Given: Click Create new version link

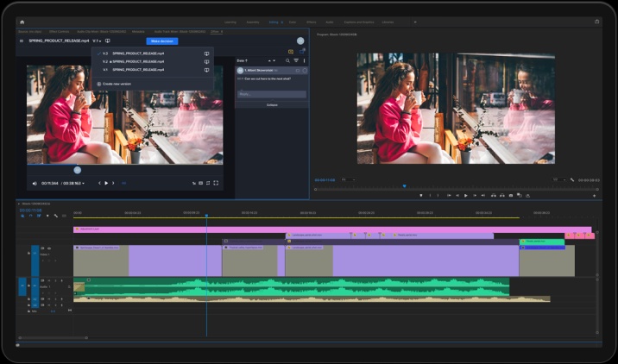Looking at the screenshot, I should tap(118, 84).
